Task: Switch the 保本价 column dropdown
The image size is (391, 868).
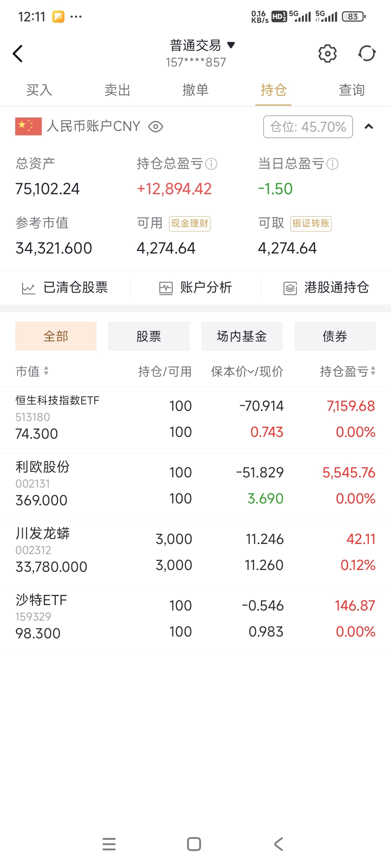Action: [251, 371]
